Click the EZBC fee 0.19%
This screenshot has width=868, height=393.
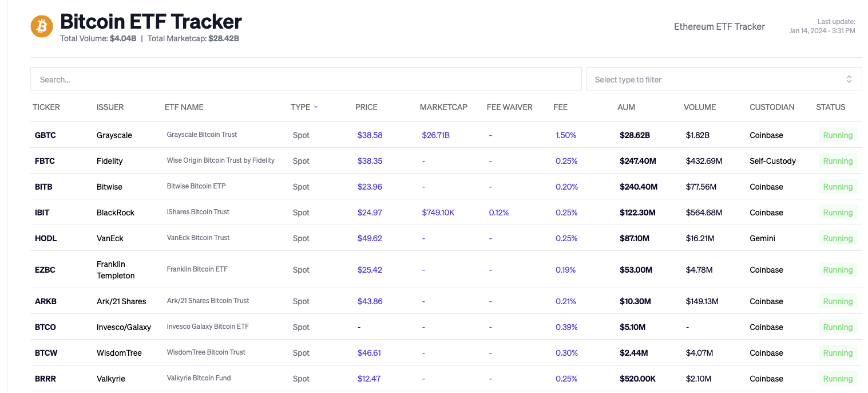click(566, 270)
